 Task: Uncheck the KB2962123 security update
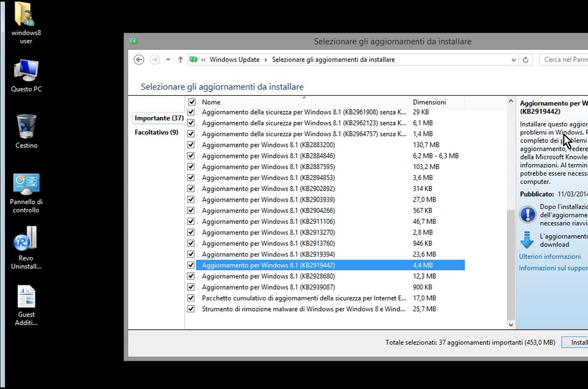coord(191,123)
